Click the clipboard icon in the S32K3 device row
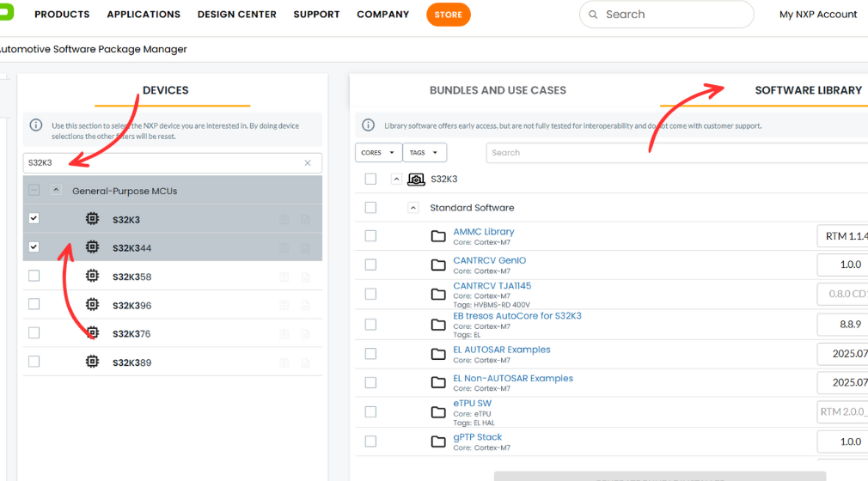Image resolution: width=868 pixels, height=481 pixels. [x=284, y=220]
